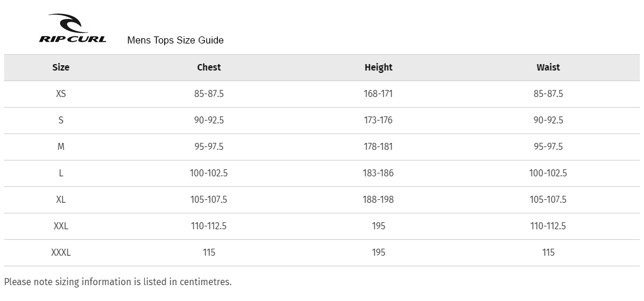Select the S size row label

point(61,120)
